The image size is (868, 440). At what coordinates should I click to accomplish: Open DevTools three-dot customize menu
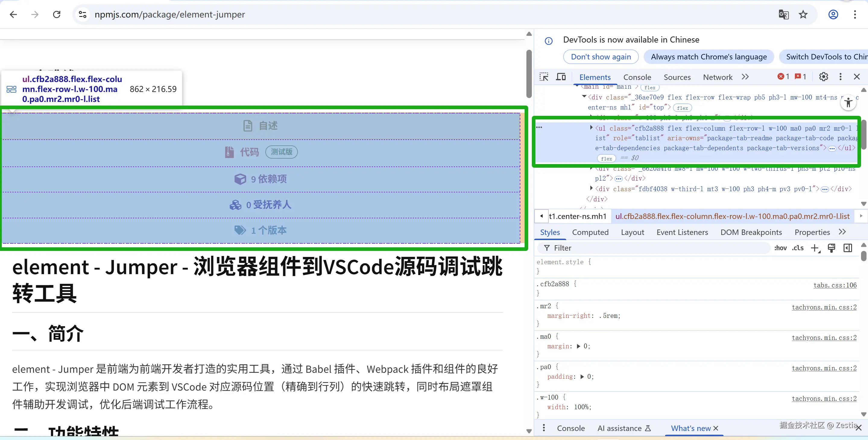click(x=840, y=77)
